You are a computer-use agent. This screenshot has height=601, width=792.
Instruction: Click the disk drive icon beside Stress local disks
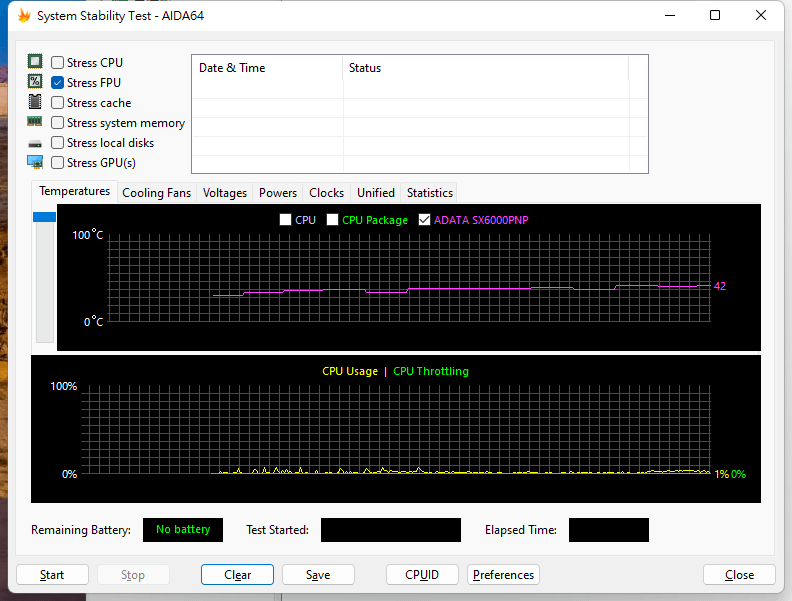click(x=35, y=144)
